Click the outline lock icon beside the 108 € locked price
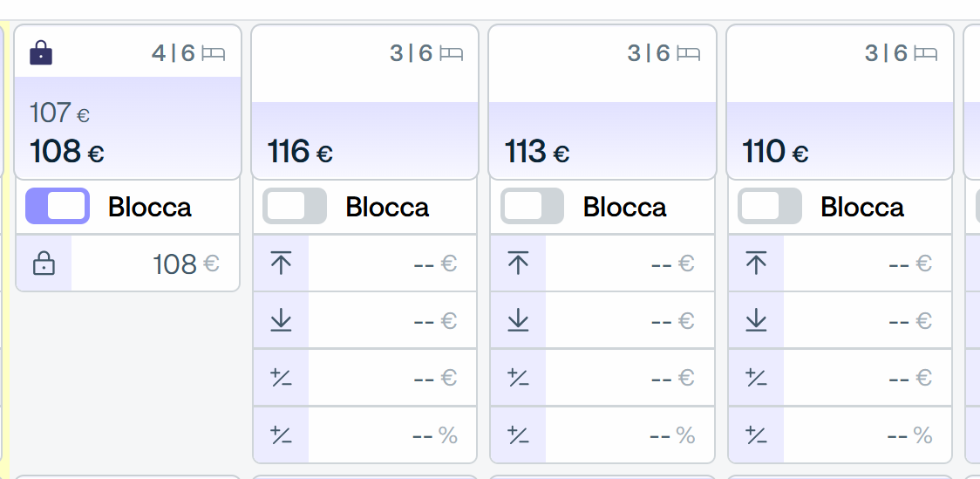This screenshot has height=479, width=980. (44, 263)
